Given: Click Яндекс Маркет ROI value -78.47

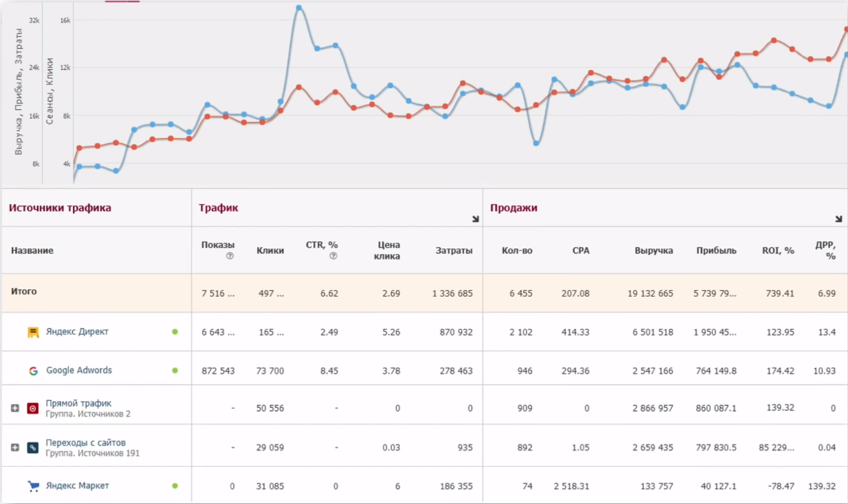Looking at the screenshot, I should (x=781, y=486).
